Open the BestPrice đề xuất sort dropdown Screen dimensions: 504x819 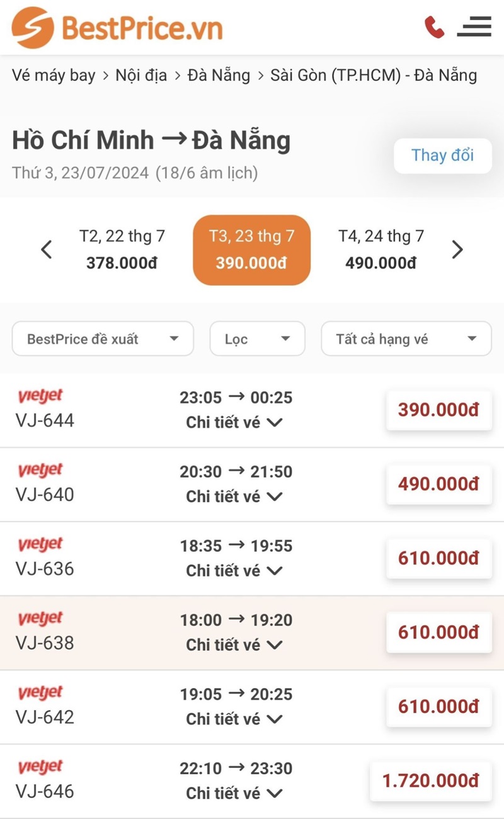(103, 339)
